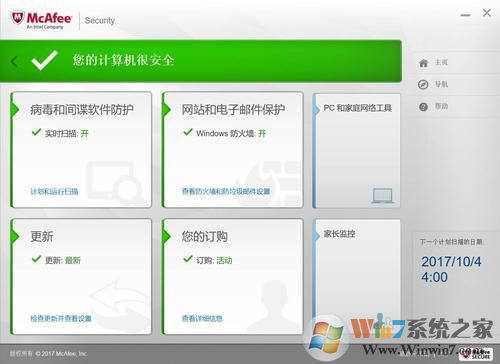Click the green check next to 实时扫描

[x=36, y=132]
